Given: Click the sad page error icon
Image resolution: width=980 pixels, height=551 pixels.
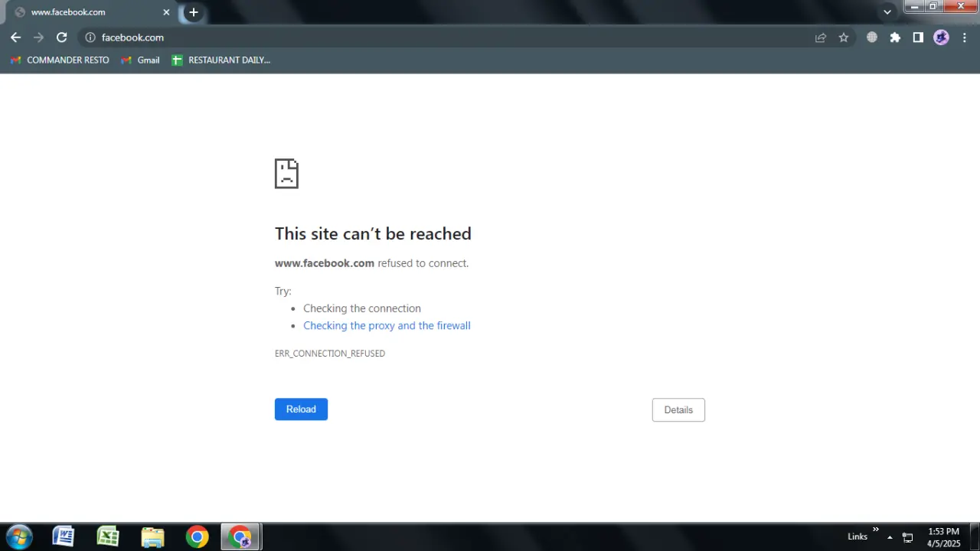Looking at the screenshot, I should 286,174.
